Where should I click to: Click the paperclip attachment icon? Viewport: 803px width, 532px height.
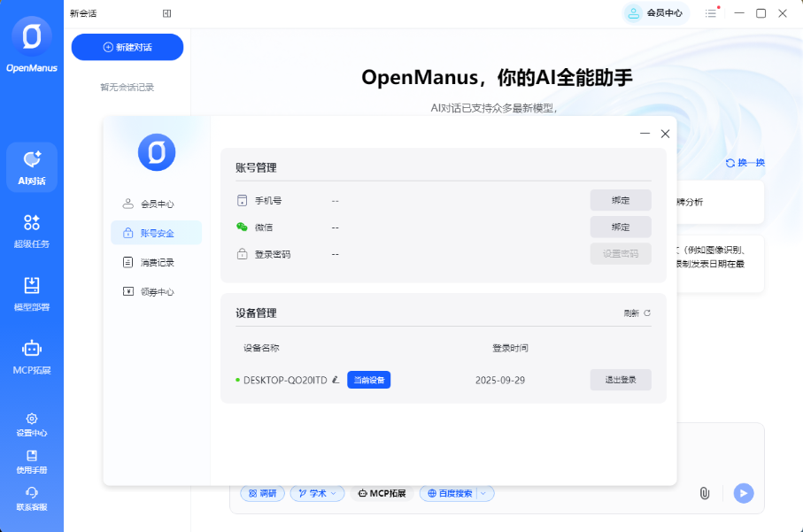(705, 493)
